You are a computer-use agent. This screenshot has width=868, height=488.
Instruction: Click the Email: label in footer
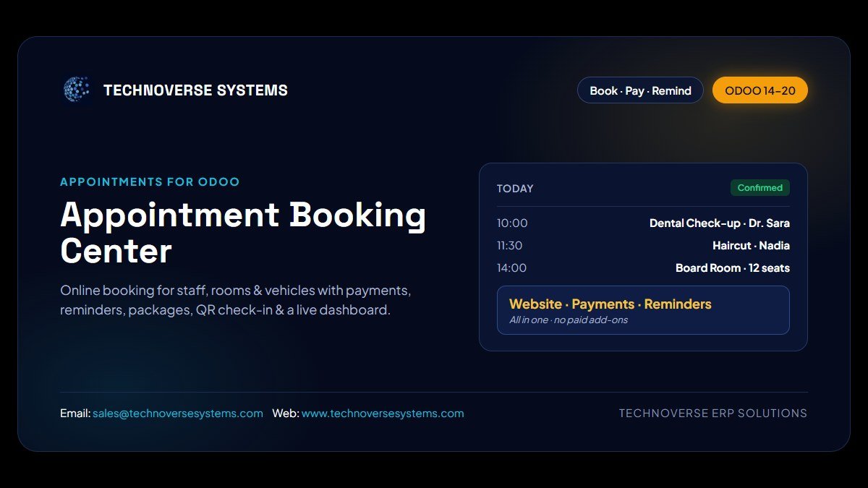[75, 414]
